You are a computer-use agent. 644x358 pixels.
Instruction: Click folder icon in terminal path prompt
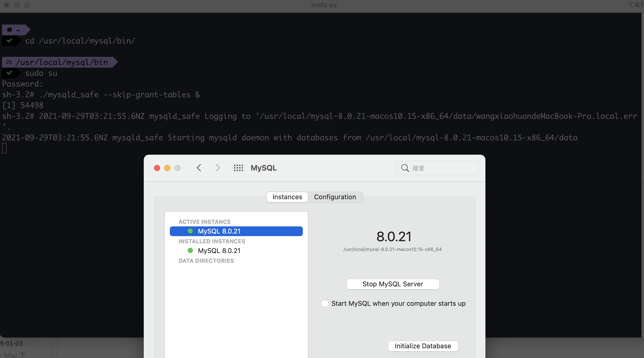coord(9,62)
